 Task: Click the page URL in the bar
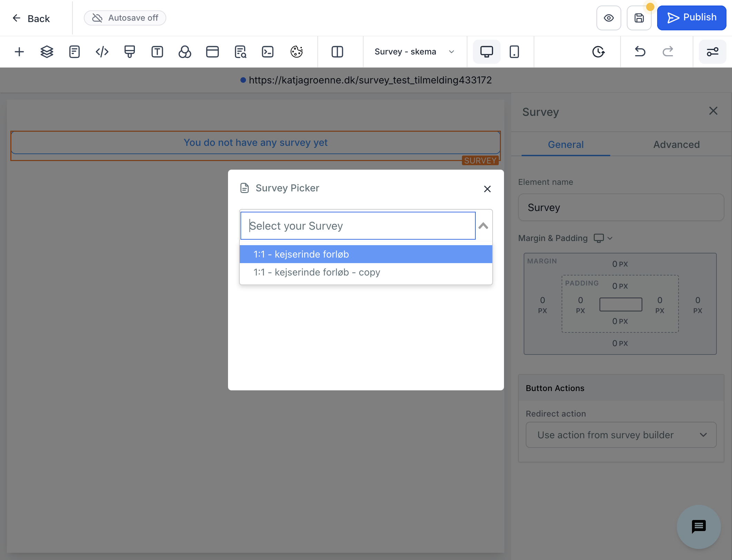pyautogui.click(x=370, y=80)
